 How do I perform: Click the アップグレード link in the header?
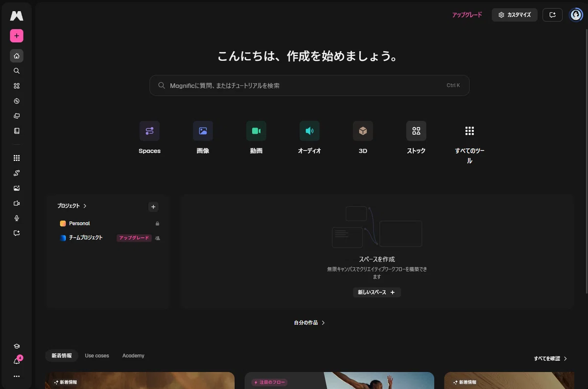pos(467,15)
